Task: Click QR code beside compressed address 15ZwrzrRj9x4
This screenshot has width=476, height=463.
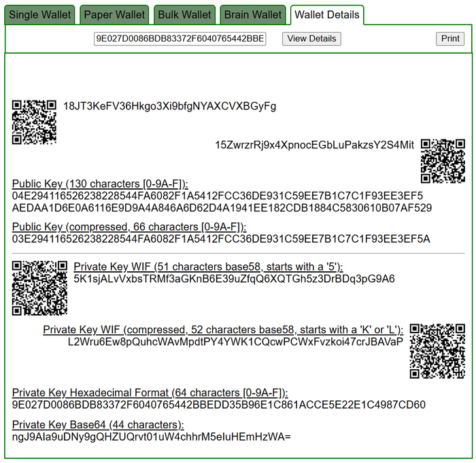Action: pos(443,161)
